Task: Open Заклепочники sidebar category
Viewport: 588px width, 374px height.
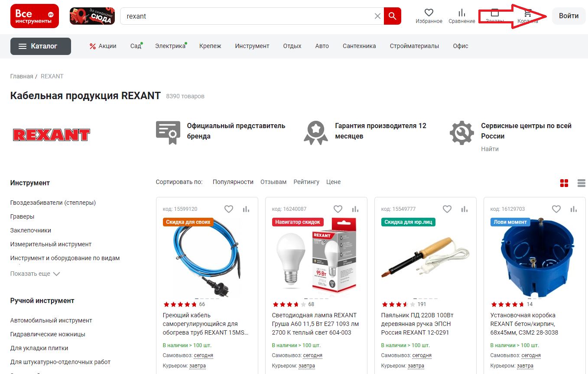Action: click(x=31, y=230)
